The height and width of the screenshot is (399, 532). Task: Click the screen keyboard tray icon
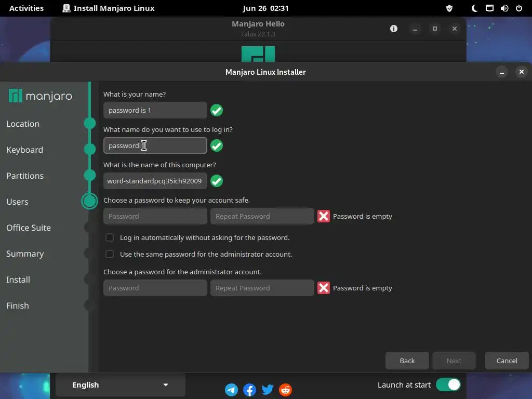pyautogui.click(x=489, y=8)
